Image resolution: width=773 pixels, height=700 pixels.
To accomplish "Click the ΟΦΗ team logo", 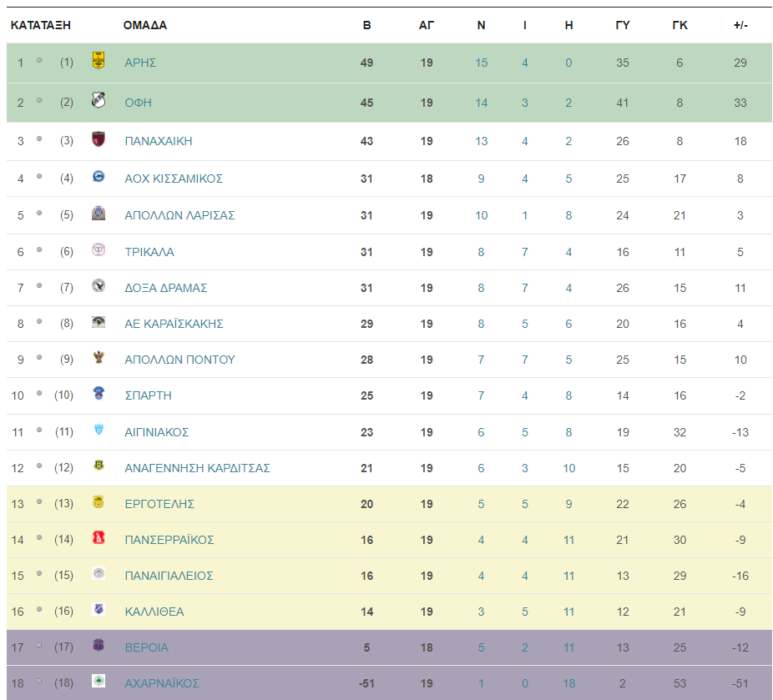I will tap(99, 100).
